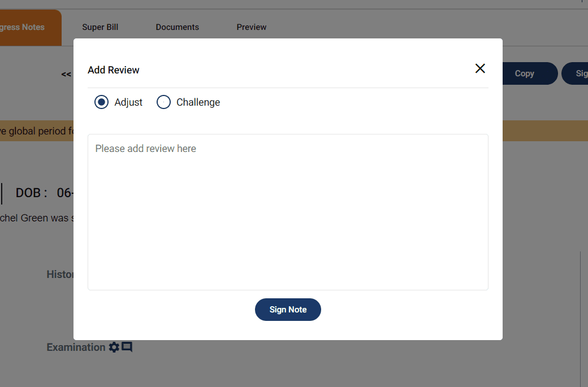Click the History section heading
Image resolution: width=588 pixels, height=387 pixels.
click(x=62, y=274)
